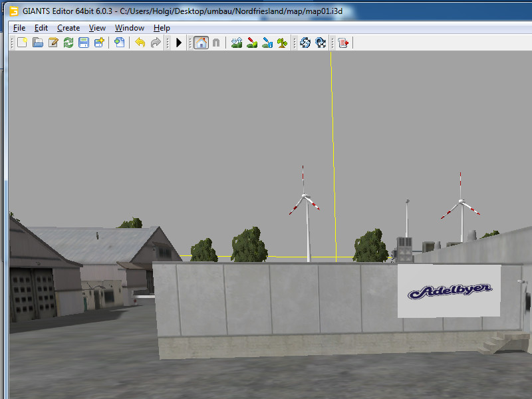The width and height of the screenshot is (532, 399).
Task: Expand the View menu
Action: click(98, 28)
